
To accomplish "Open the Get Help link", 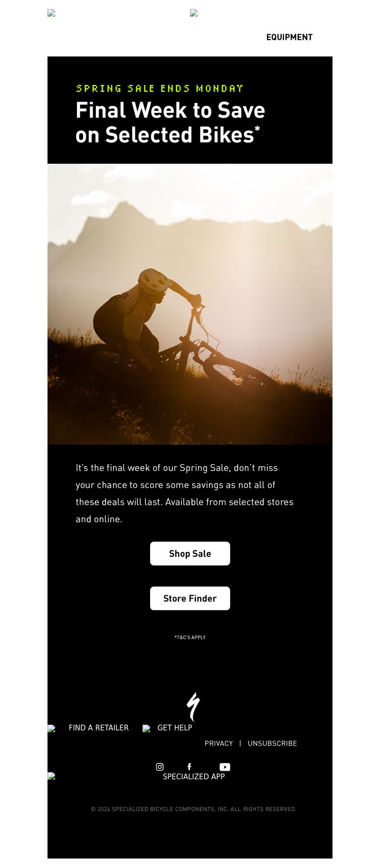I will [x=175, y=728].
